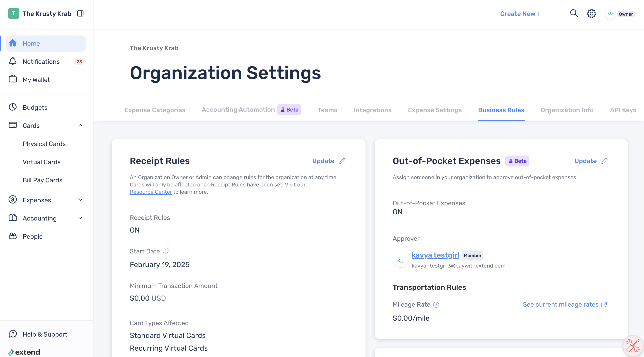This screenshot has height=357, width=644.
Task: Open My Wallet in sidebar
Action: (x=46, y=79)
